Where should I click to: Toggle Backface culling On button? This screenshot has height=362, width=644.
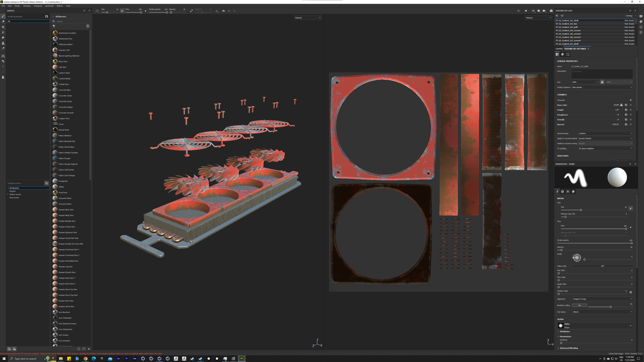pyautogui.click(x=579, y=305)
